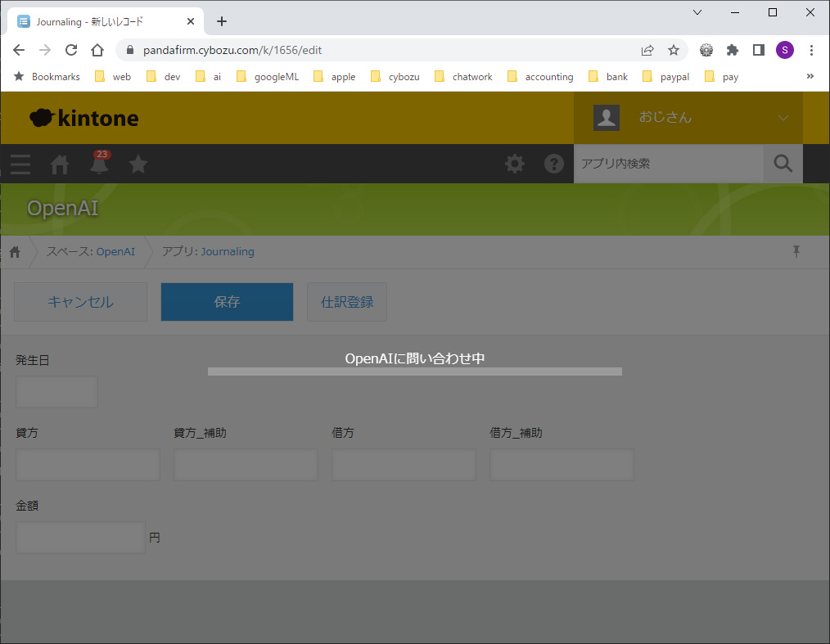The width and height of the screenshot is (830, 644).
Task: Click the 貸方_補助 input field
Action: coord(246,465)
